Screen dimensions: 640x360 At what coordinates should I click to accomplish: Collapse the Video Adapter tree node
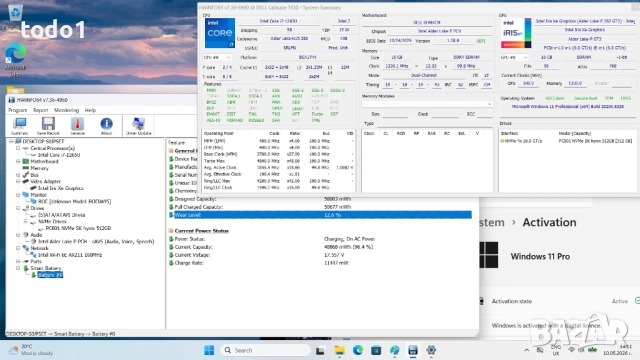tap(18, 181)
